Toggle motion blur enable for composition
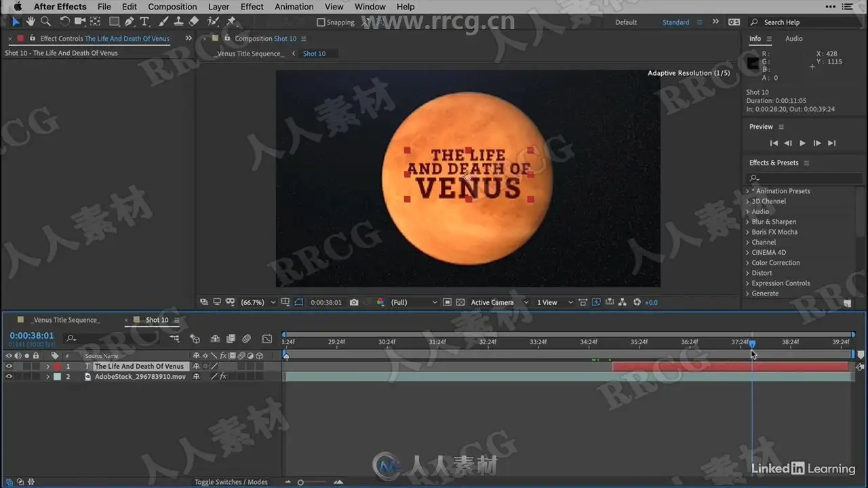Screen dimensions: 868x488 [x=246, y=338]
